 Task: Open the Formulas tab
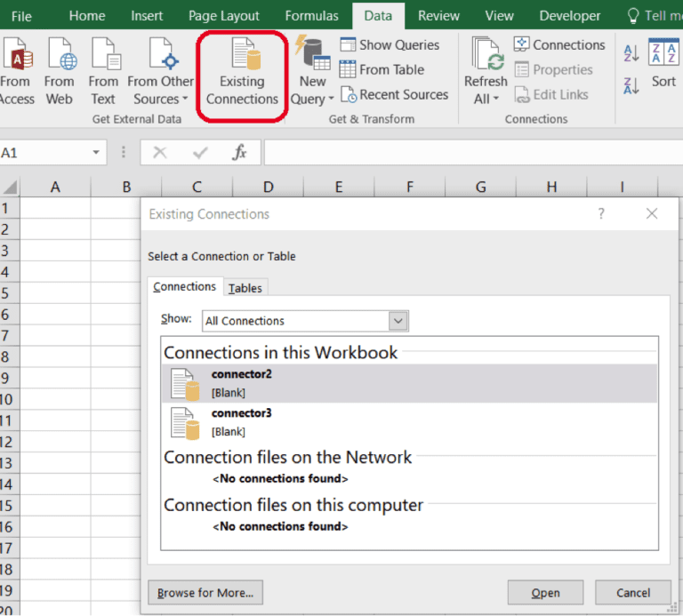[311, 16]
